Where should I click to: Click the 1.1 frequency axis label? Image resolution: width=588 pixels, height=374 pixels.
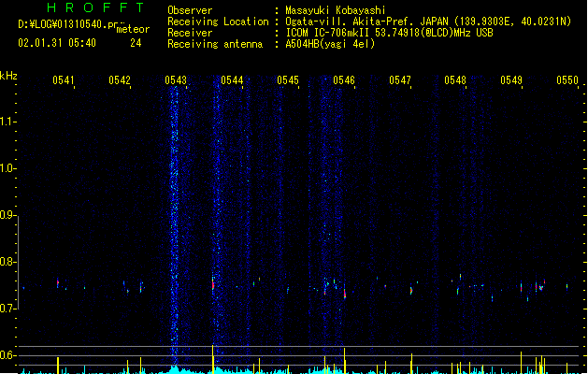pyautogui.click(x=7, y=122)
